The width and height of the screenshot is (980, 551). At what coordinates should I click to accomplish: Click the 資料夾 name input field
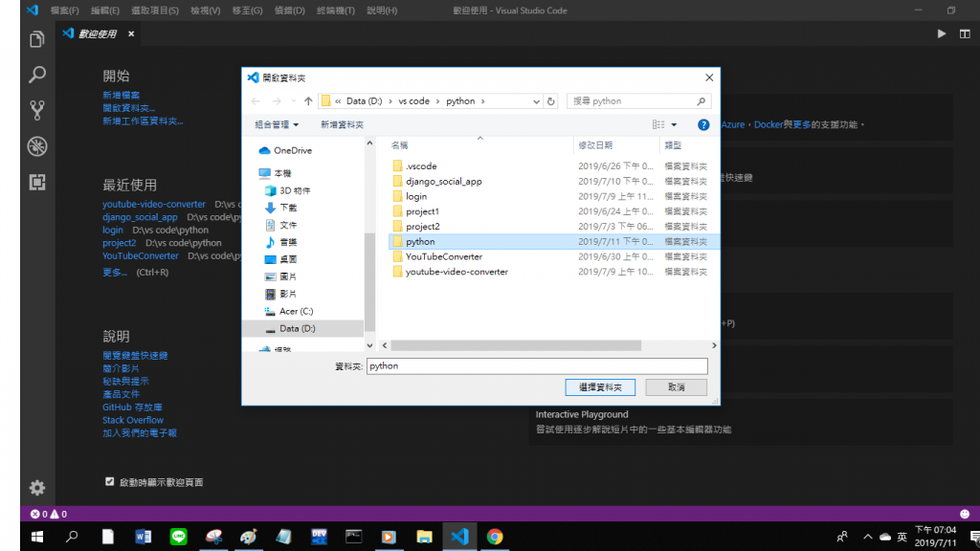click(x=537, y=366)
